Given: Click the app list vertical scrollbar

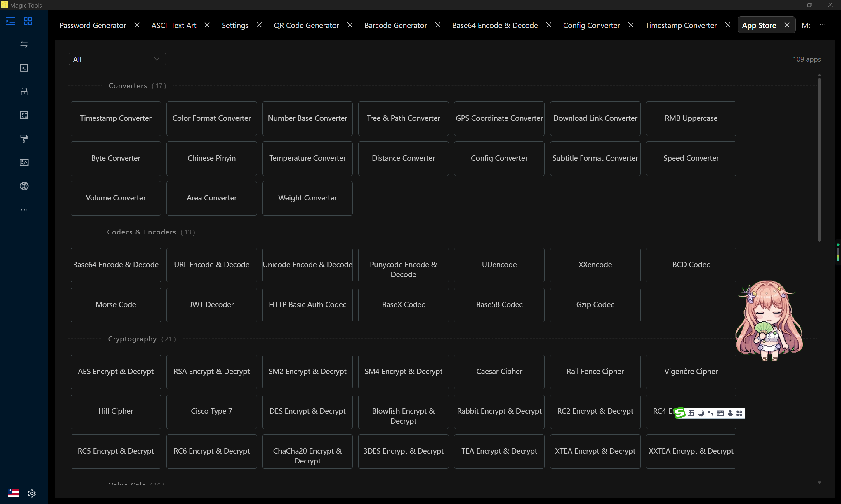Looking at the screenshot, I should [819, 160].
